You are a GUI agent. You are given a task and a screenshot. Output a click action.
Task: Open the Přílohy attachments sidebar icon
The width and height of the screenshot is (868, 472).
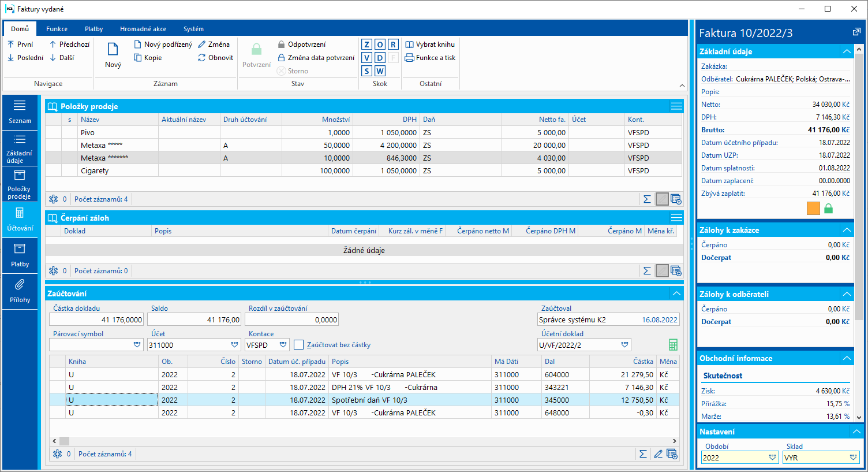coord(20,291)
